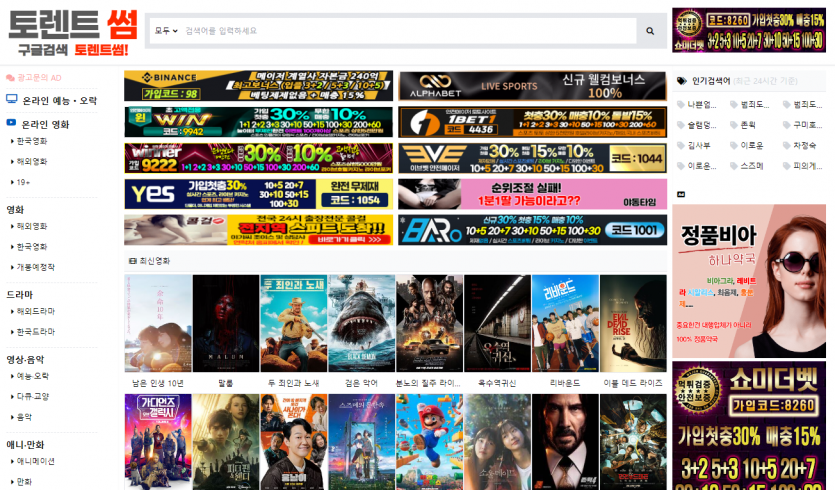The width and height of the screenshot is (835, 490).
Task: Click the tag icon beside 피의게...
Action: click(787, 166)
